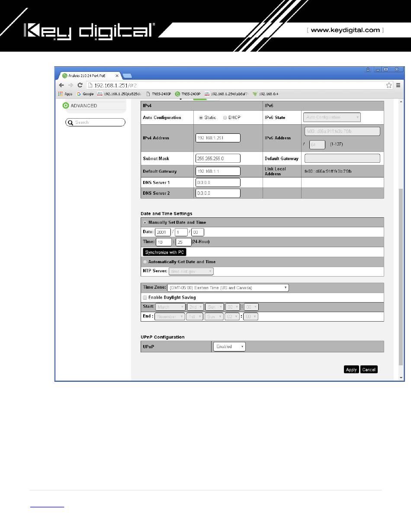The height and width of the screenshot is (532, 411).
Task: Click Synchronize with PC
Action: [x=165, y=252]
